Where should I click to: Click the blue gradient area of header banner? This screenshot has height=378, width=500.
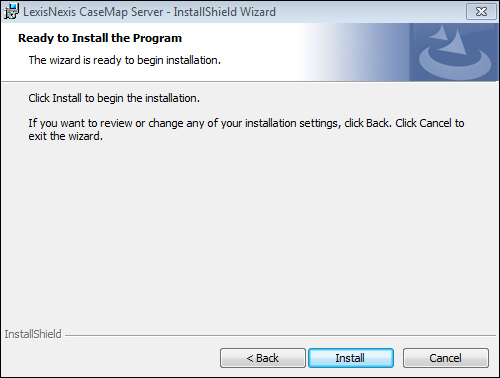click(x=353, y=52)
